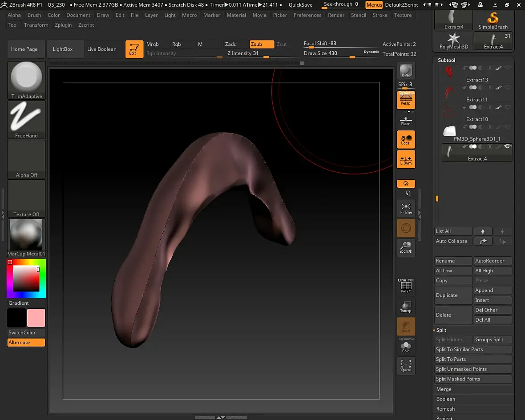Screen dimensions: 525x420
Task: Activate the Transp transparency icon
Action: pos(406,307)
